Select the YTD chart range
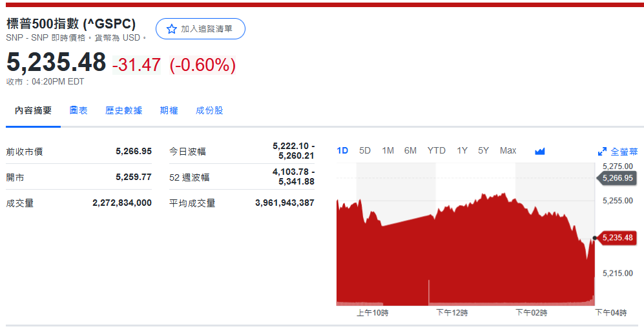644x331 pixels. coord(436,150)
